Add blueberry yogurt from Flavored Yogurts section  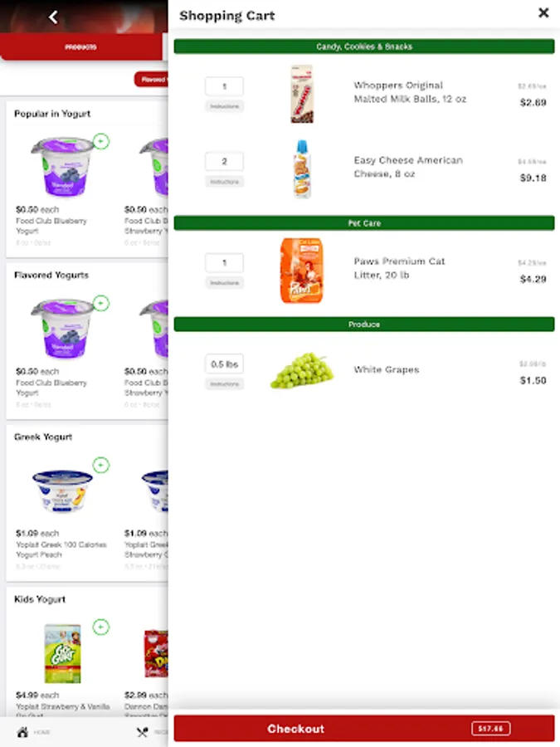[101, 303]
